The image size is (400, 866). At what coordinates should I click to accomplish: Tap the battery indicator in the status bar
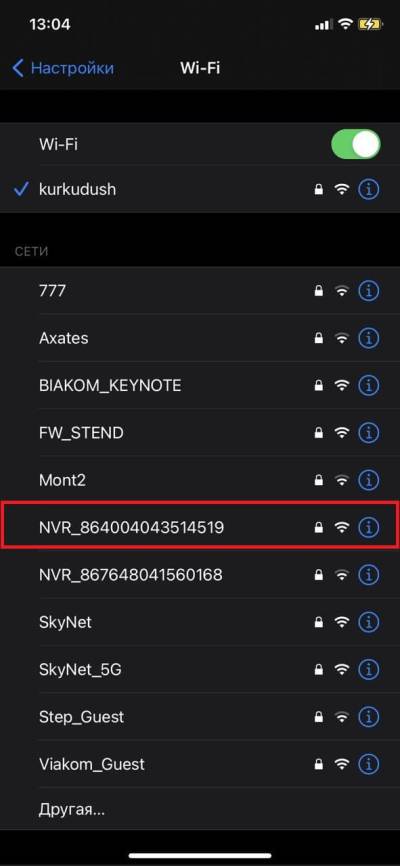[370, 24]
